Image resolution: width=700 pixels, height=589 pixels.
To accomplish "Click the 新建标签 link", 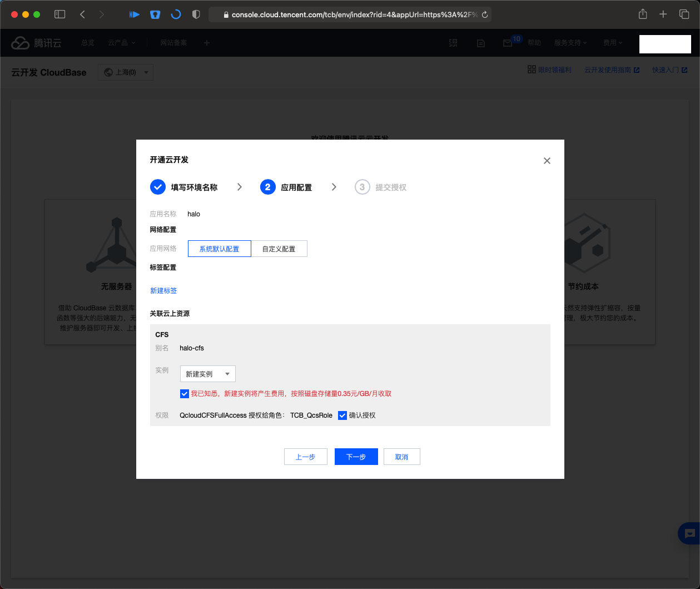I will [x=163, y=290].
